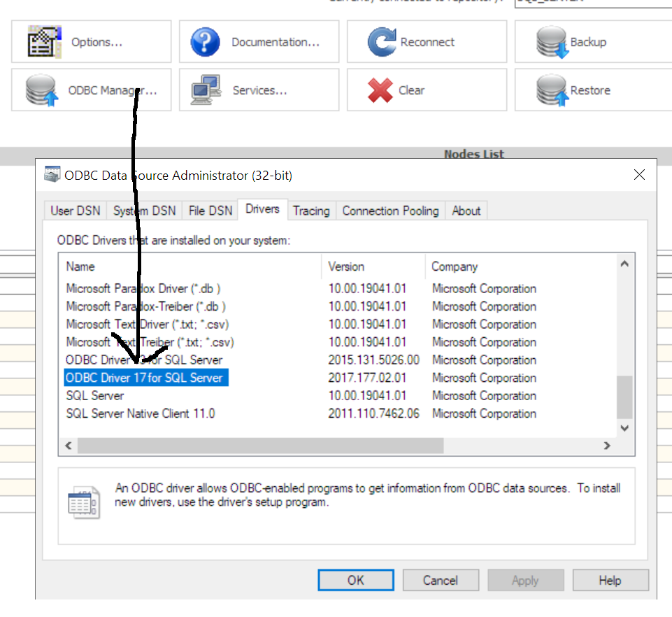Image resolution: width=672 pixels, height=617 pixels.
Task: Click the horizontal scroll right arrow
Action: (x=607, y=446)
